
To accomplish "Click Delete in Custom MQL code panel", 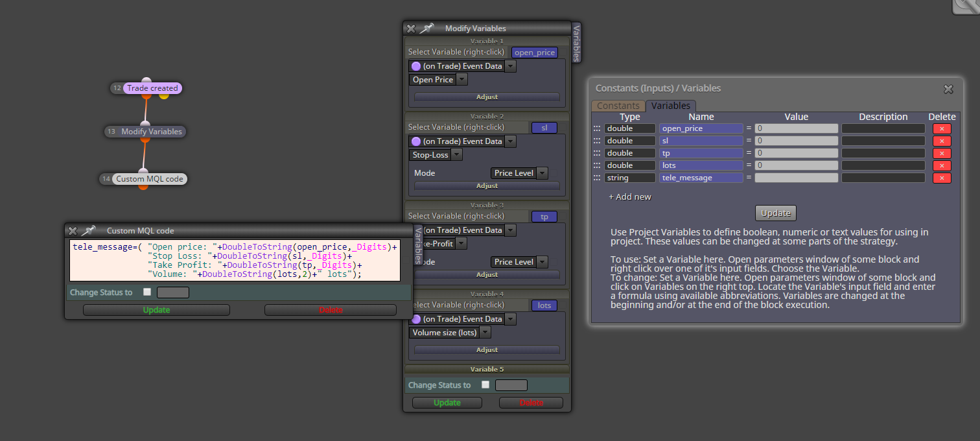I will tap(331, 310).
